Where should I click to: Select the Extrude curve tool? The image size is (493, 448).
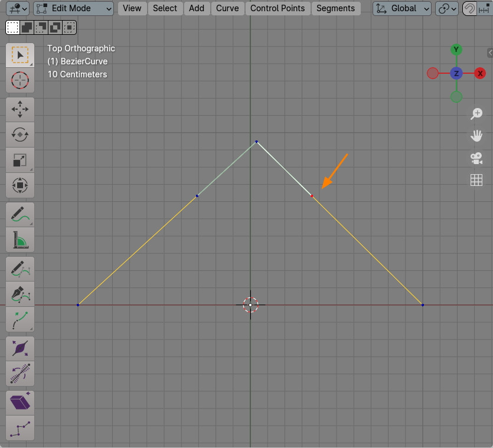tap(20, 319)
